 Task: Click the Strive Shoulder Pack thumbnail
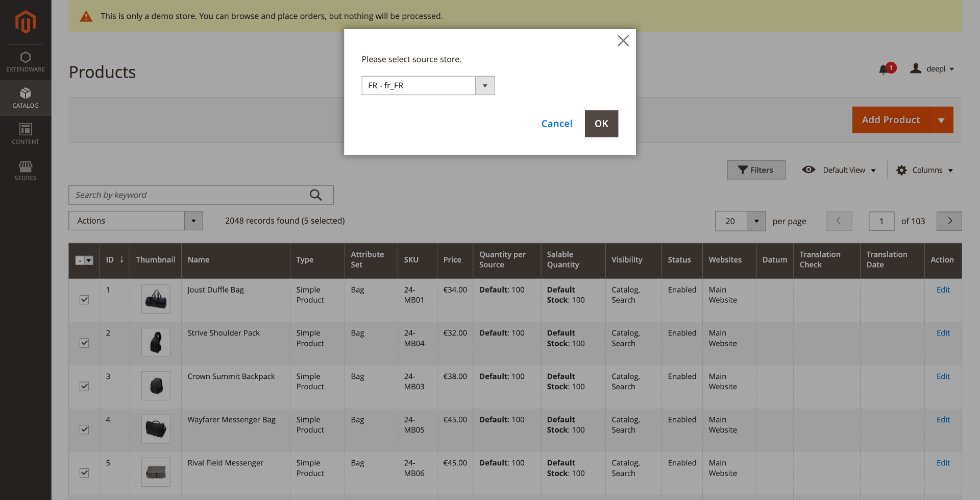pyautogui.click(x=156, y=342)
